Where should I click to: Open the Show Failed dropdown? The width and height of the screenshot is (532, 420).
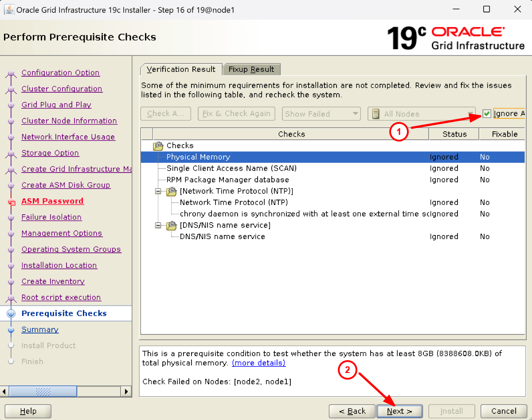321,114
